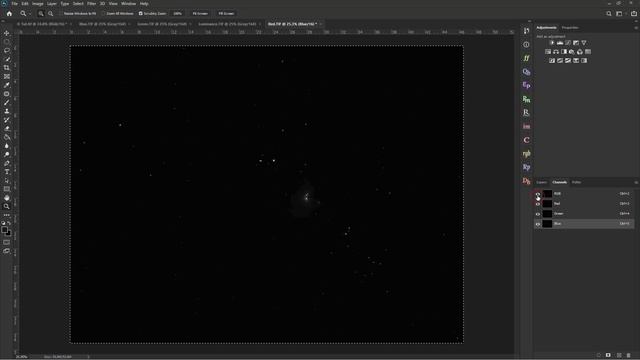Image resolution: width=640 pixels, height=360 pixels.
Task: Switch to the Properties tab
Action: (570, 28)
